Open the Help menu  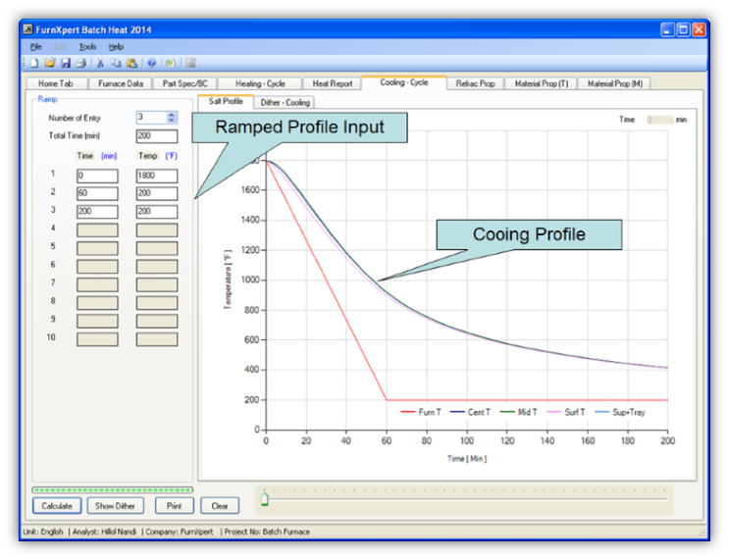(x=116, y=46)
